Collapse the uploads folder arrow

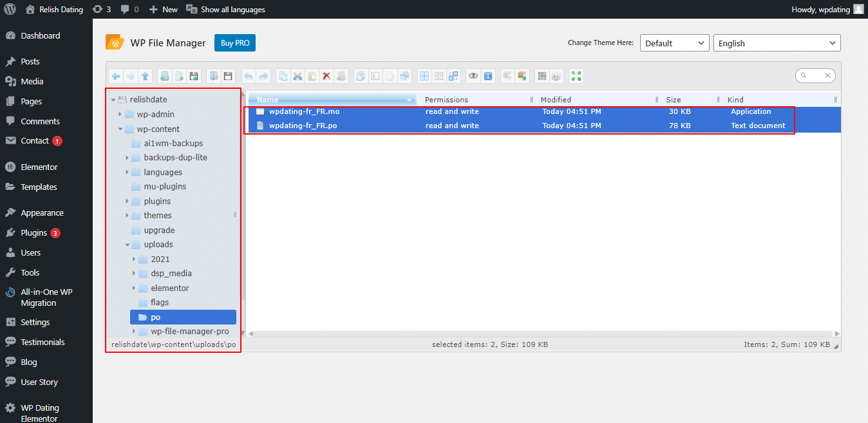[127, 245]
